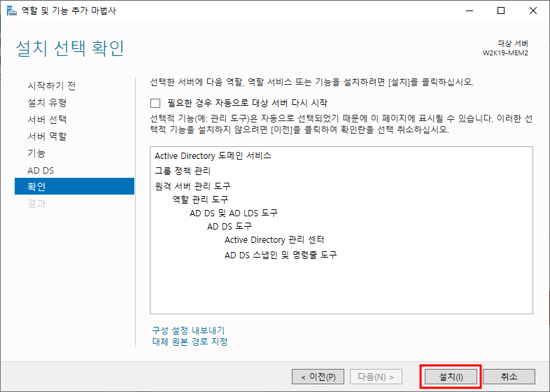Screen dimensions: 550x392
Task: Click the 설치 선택 확인 page heading
Action: pos(70,48)
